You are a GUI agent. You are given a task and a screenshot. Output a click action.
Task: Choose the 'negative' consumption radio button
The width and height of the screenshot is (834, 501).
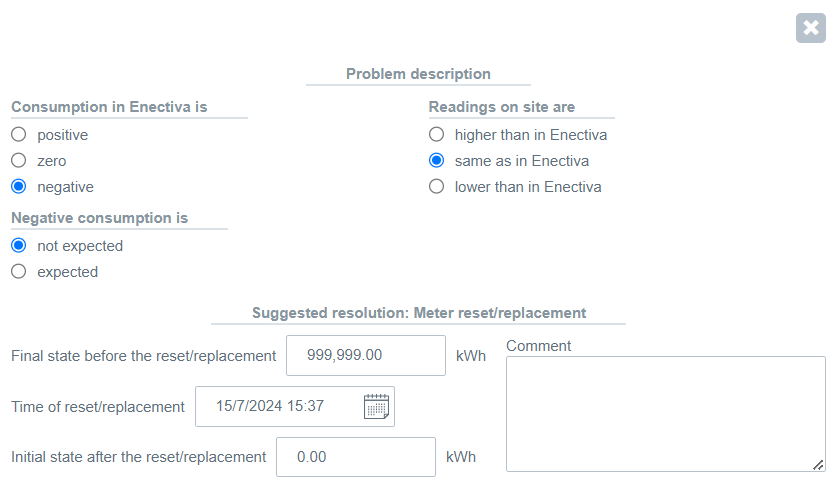click(18, 186)
